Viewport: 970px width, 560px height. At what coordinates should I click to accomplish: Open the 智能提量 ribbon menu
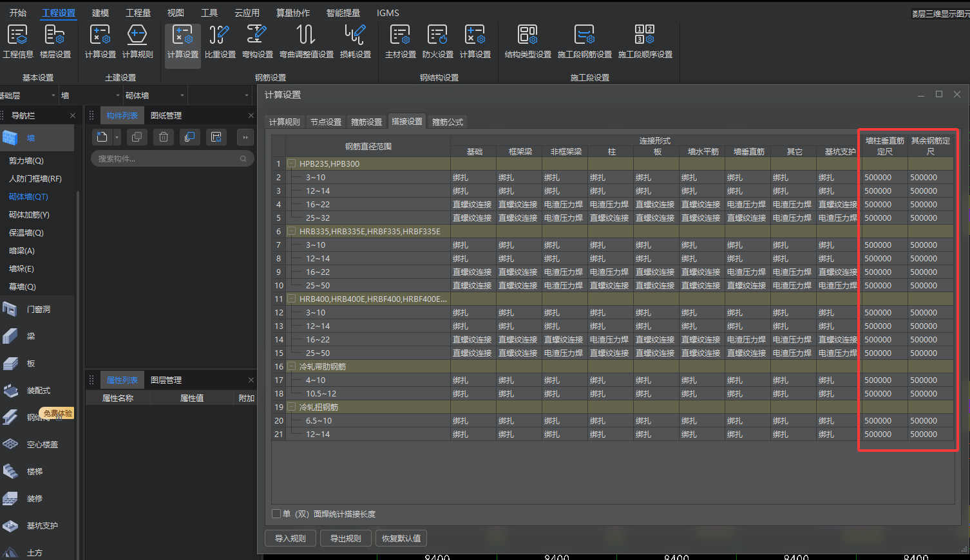343,13
